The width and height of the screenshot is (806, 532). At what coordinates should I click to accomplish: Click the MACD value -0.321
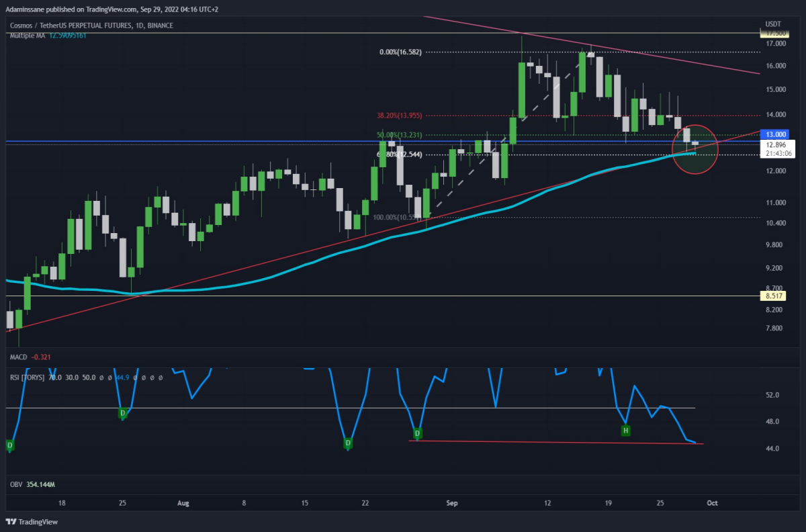[x=42, y=357]
